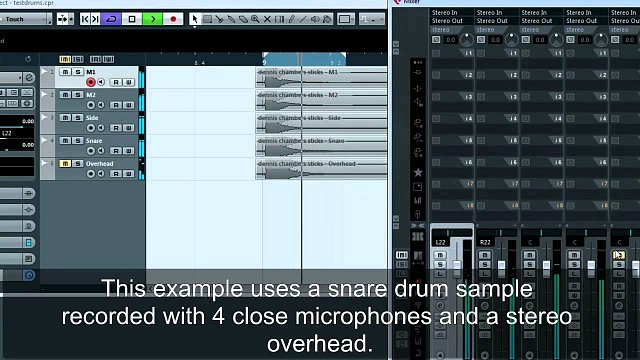This screenshot has width=640, height=360.
Task: Click the star icon in mixer common panel
Action: tap(418, 173)
